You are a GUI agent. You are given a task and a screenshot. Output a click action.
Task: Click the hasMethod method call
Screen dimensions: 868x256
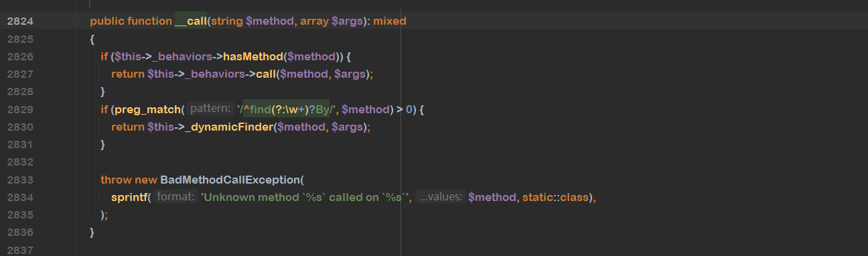click(253, 56)
